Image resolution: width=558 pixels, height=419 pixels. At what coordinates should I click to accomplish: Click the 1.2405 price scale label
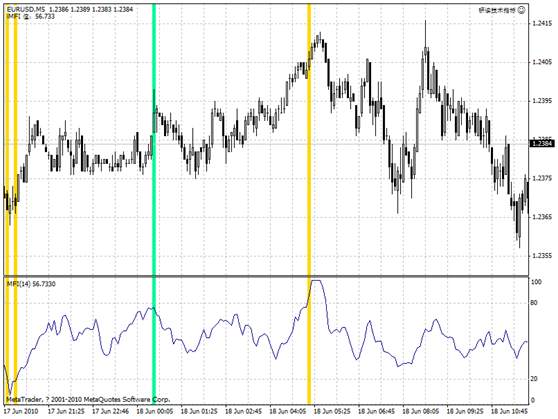tap(542, 62)
